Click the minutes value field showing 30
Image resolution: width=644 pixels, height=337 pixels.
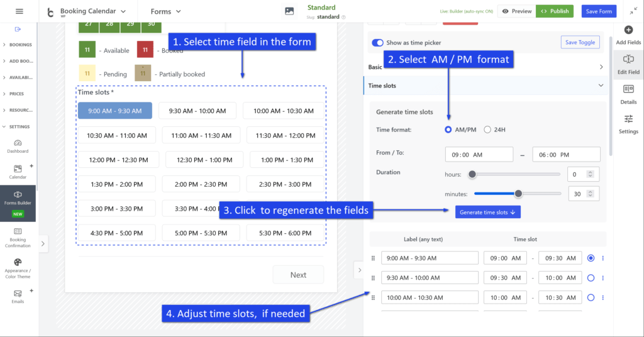[584, 194]
